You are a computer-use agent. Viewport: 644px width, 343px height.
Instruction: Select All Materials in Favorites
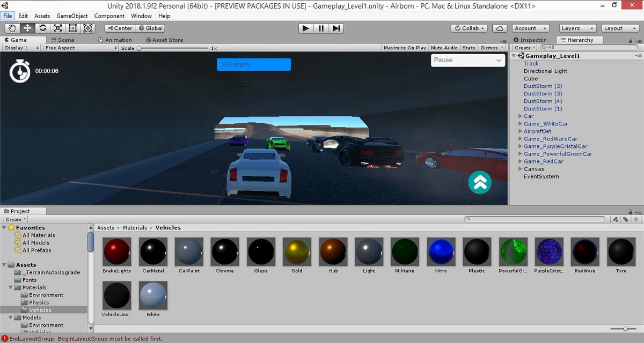[x=39, y=235]
